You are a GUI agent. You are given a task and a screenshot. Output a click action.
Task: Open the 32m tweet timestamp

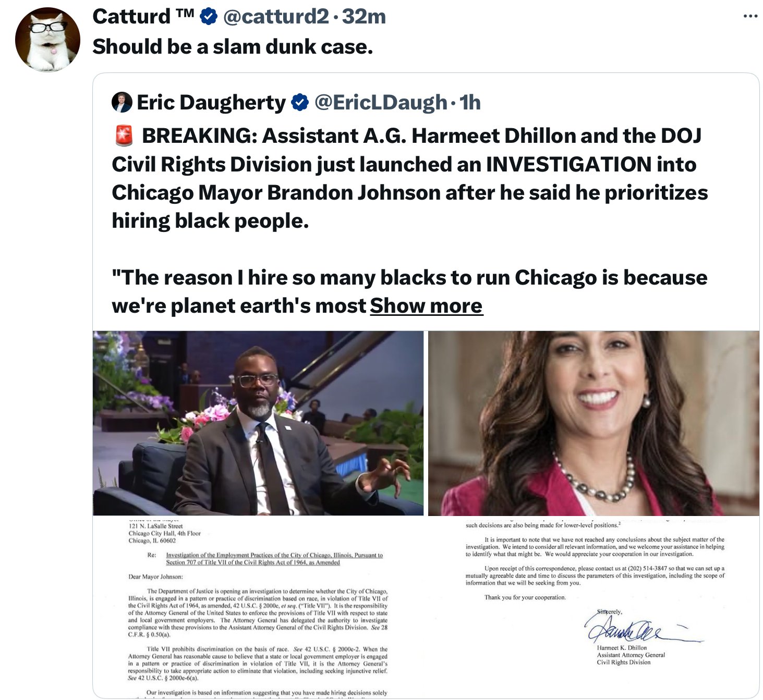(x=364, y=17)
